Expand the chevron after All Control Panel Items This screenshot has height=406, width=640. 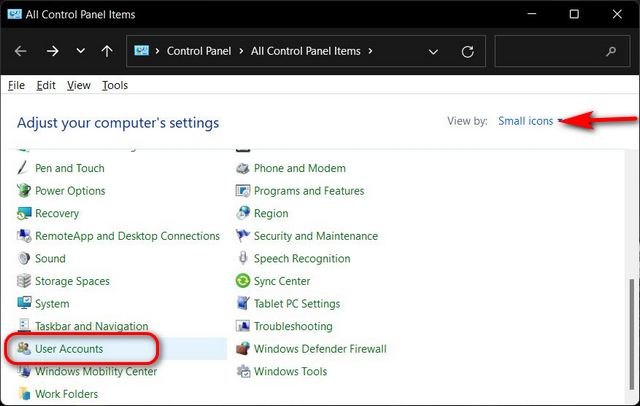point(371,51)
